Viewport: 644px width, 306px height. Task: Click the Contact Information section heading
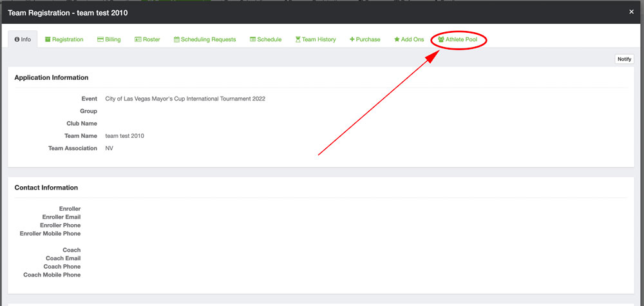click(x=46, y=188)
